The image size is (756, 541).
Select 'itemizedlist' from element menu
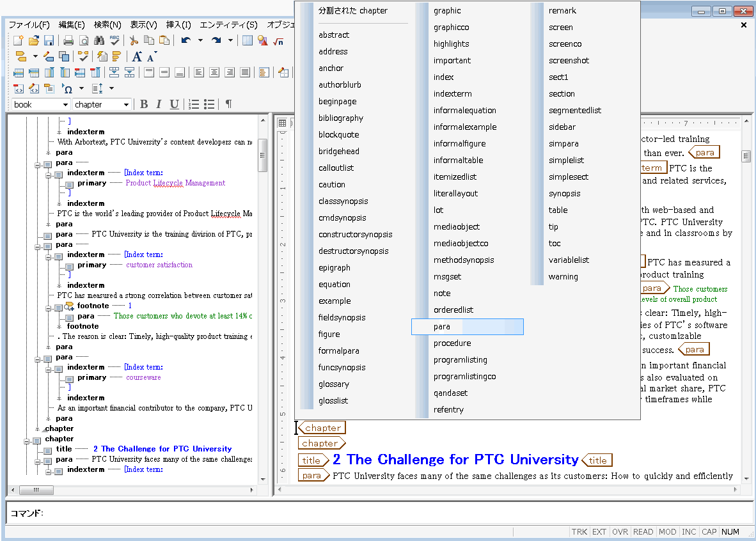(x=455, y=177)
